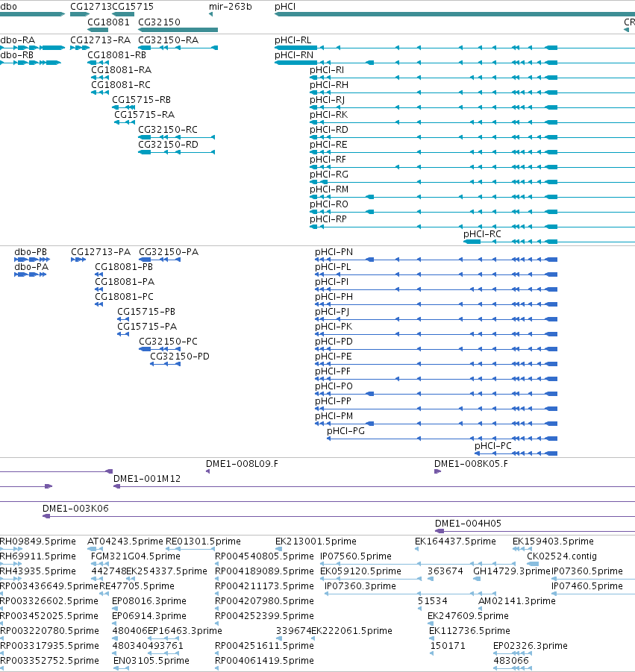
Task: Click the DME1-008K05.F clone label
Action: [471, 464]
